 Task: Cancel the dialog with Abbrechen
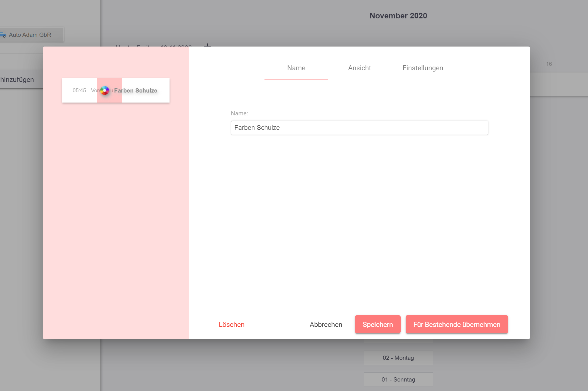pos(326,324)
